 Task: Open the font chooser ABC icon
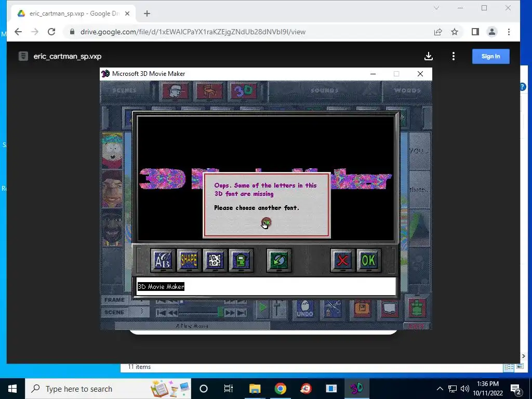163,260
